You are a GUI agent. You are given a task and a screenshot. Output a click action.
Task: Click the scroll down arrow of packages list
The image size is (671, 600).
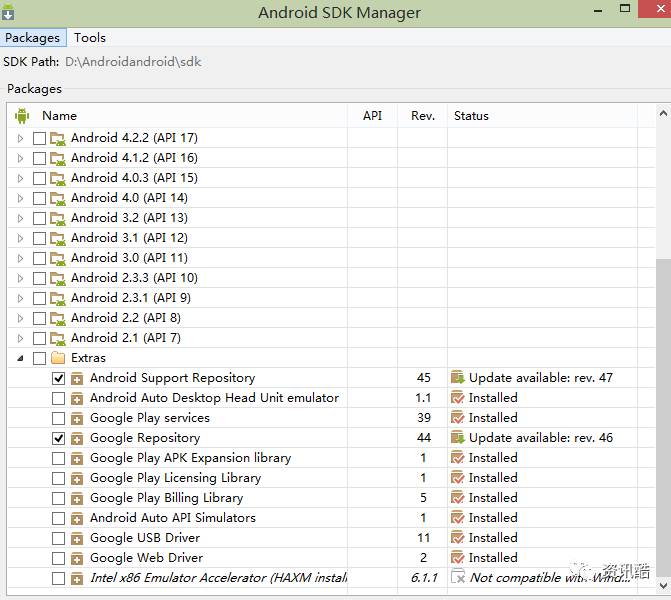tap(663, 585)
